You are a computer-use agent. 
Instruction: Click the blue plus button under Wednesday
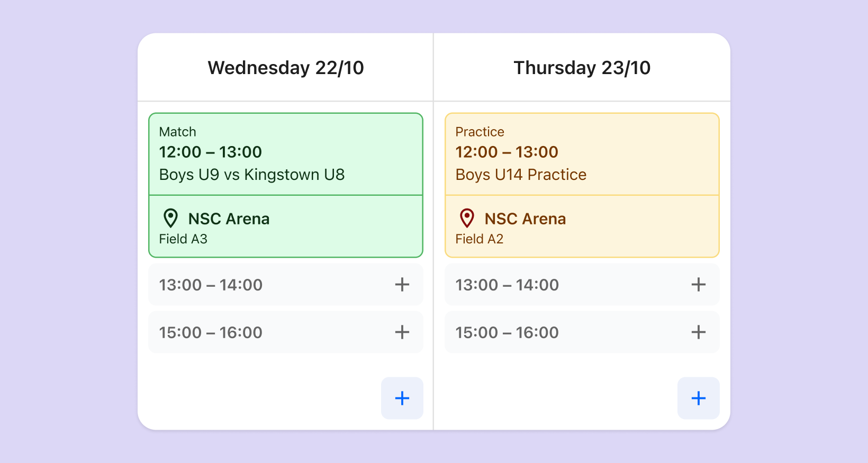[x=402, y=398]
